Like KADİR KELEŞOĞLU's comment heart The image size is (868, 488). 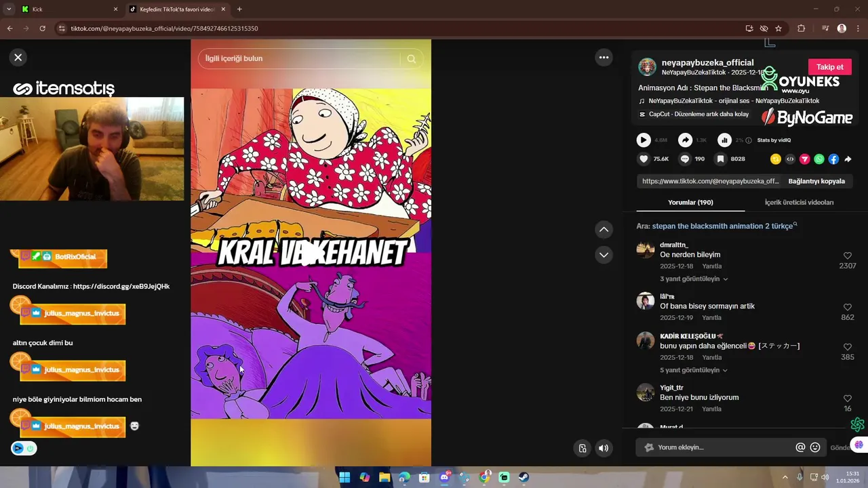point(847,347)
